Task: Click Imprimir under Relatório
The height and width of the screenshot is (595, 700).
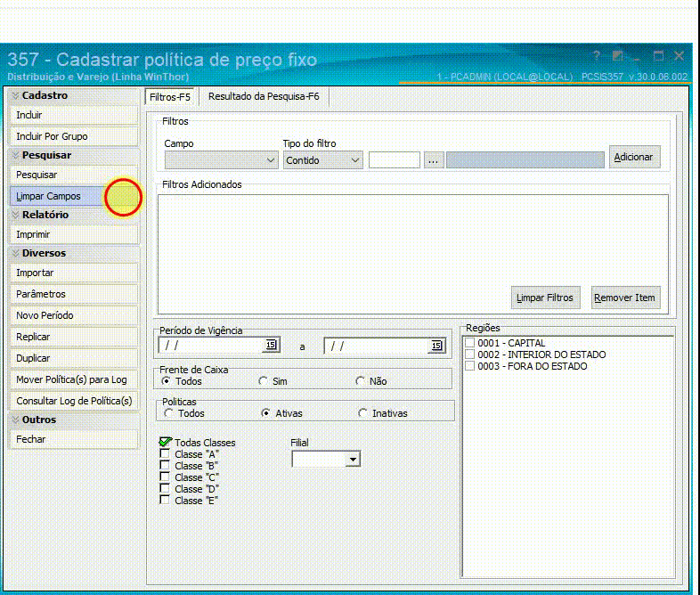Action: coord(74,234)
